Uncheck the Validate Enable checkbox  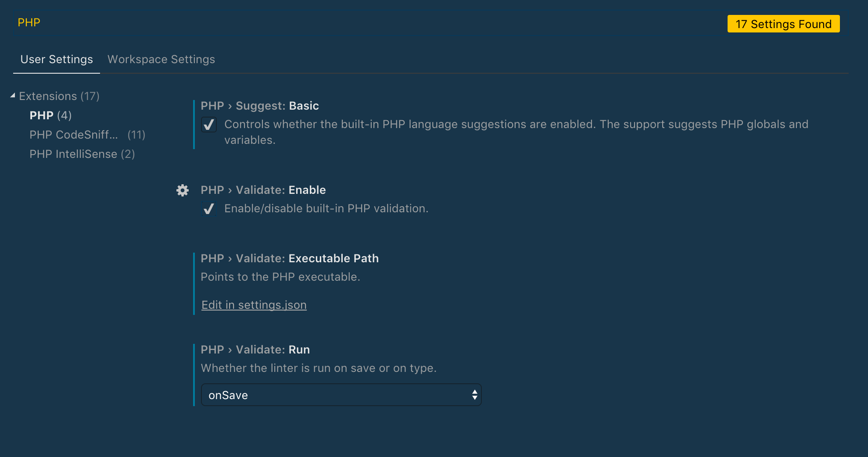pyautogui.click(x=209, y=209)
